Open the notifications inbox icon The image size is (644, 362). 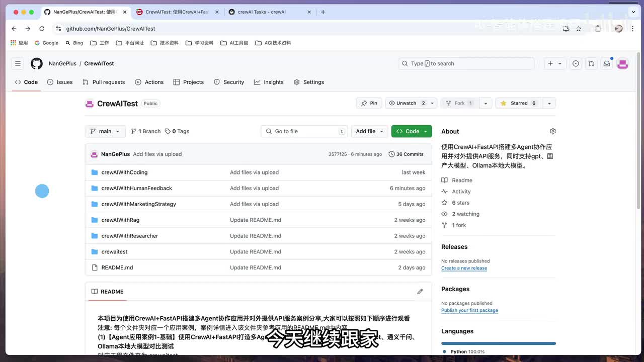(x=607, y=63)
